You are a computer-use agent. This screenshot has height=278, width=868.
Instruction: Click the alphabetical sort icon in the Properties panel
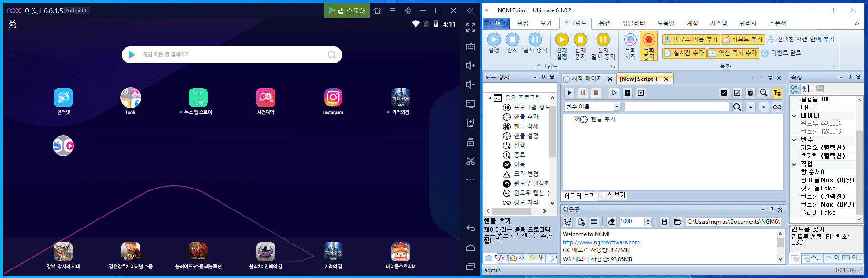coord(806,89)
